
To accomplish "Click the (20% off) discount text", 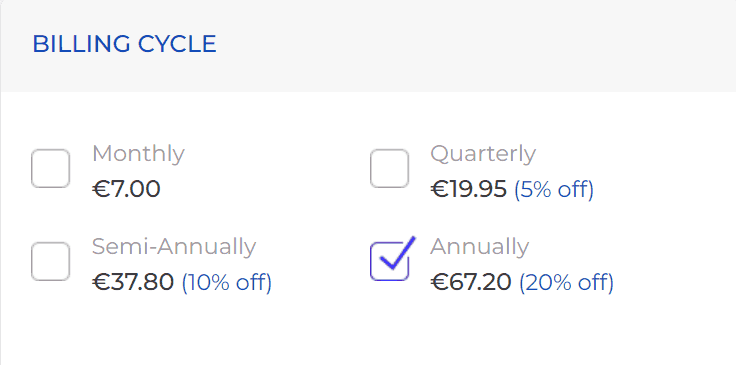I will pos(567,282).
